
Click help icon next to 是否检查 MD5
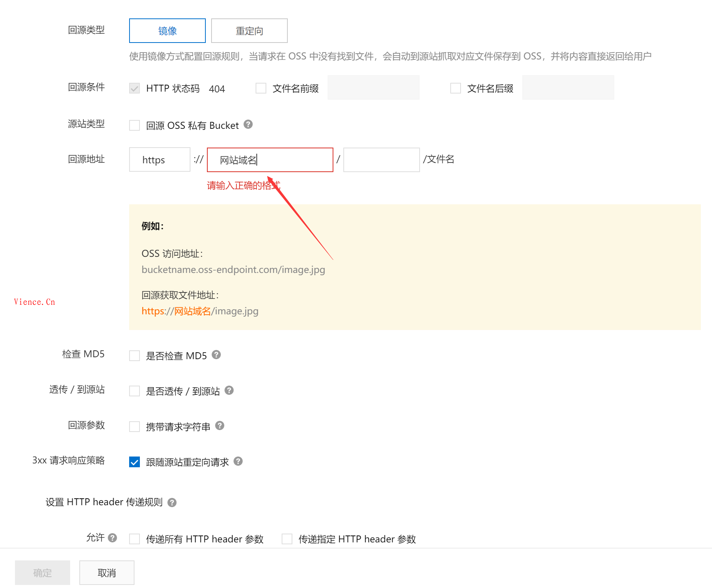click(x=216, y=355)
